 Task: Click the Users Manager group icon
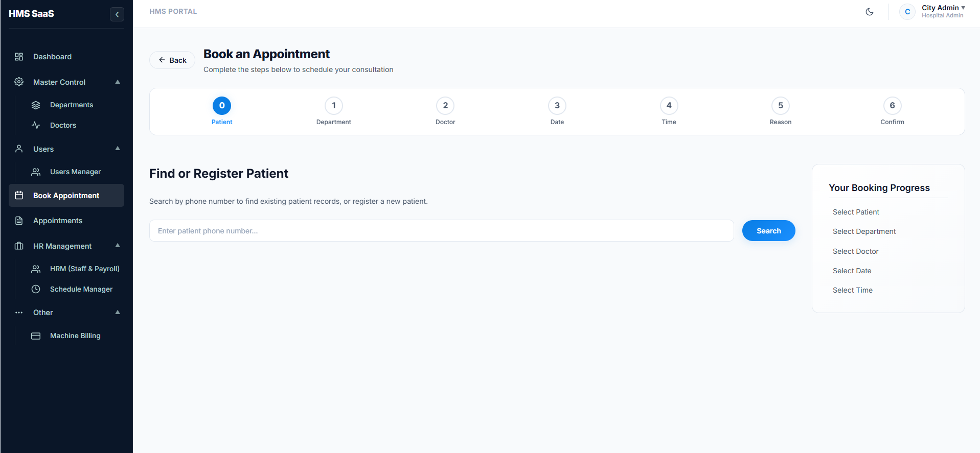click(36, 172)
